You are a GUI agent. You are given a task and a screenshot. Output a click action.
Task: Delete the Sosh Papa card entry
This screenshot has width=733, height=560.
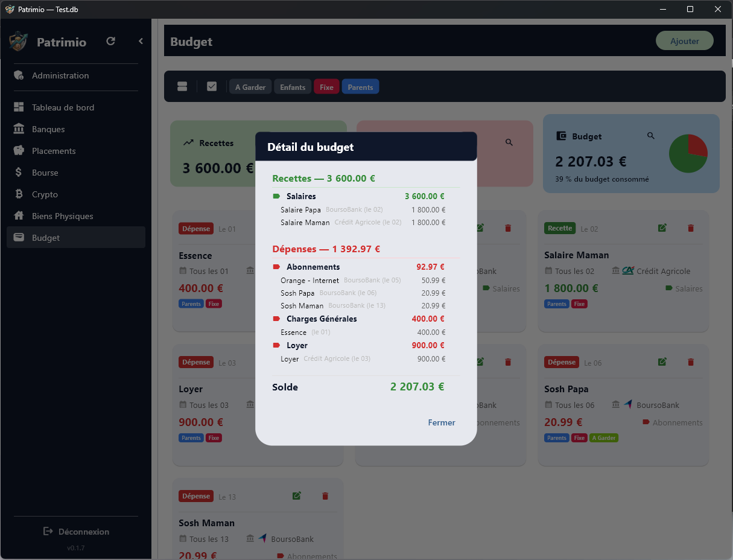point(691,361)
